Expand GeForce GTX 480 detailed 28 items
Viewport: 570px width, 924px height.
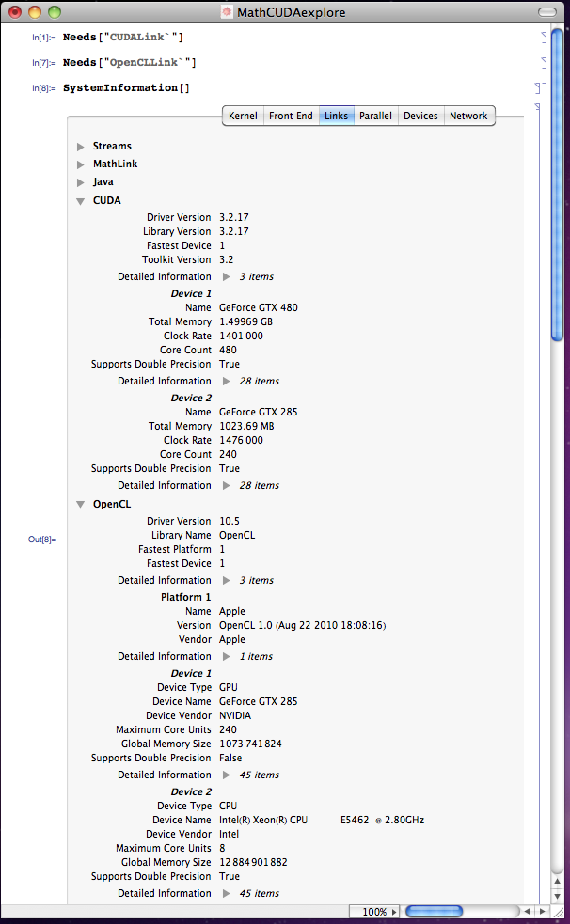(x=227, y=382)
